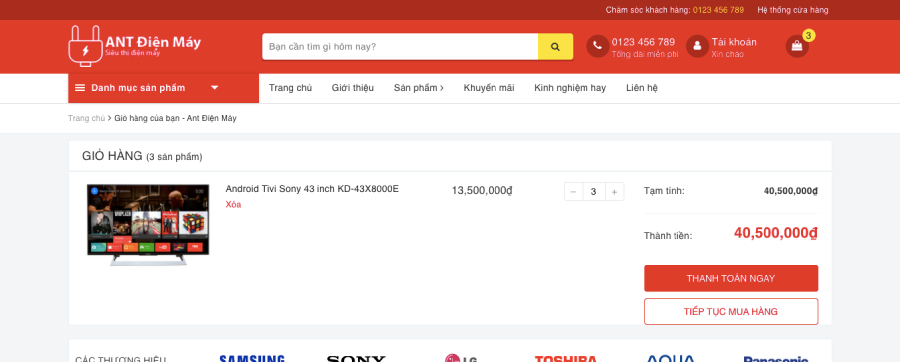Go to Trang chủ menu item
900x362 pixels.
point(290,88)
